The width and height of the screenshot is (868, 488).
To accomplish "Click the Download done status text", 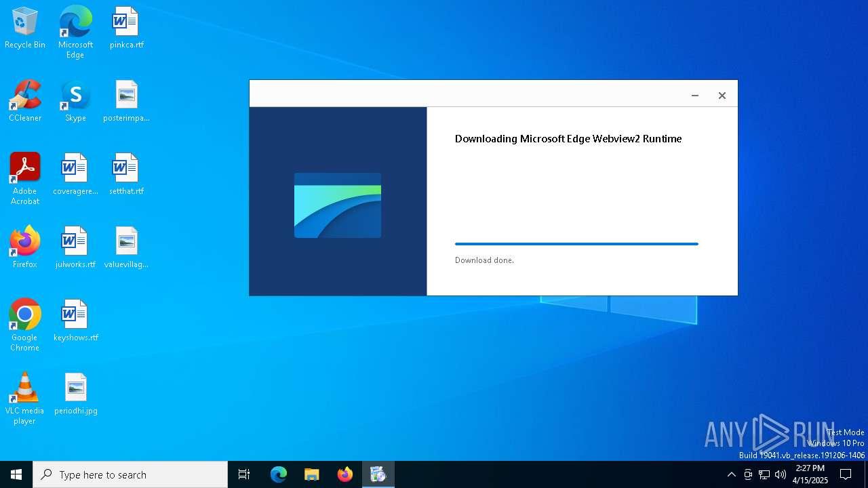I will tap(484, 260).
